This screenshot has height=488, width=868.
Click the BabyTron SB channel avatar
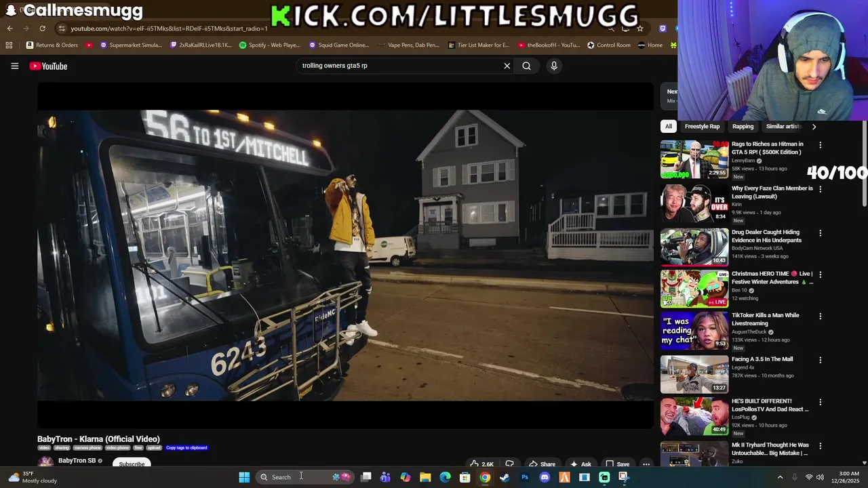45,463
